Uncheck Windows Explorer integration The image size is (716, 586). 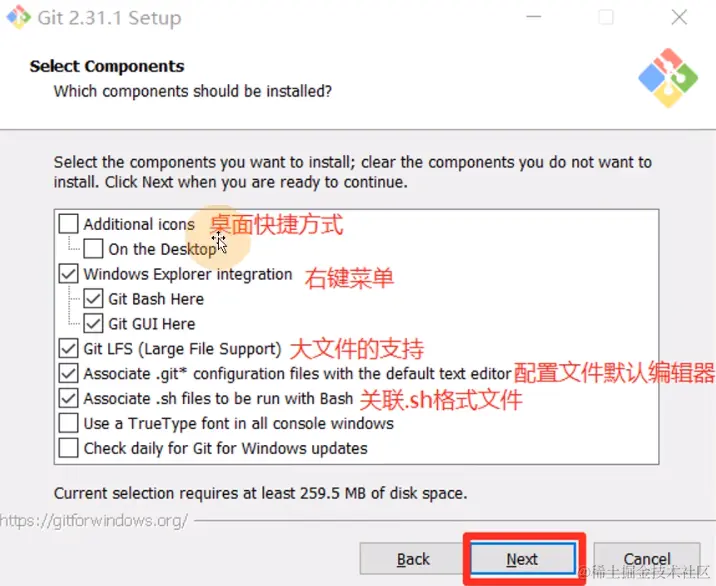[68, 274]
